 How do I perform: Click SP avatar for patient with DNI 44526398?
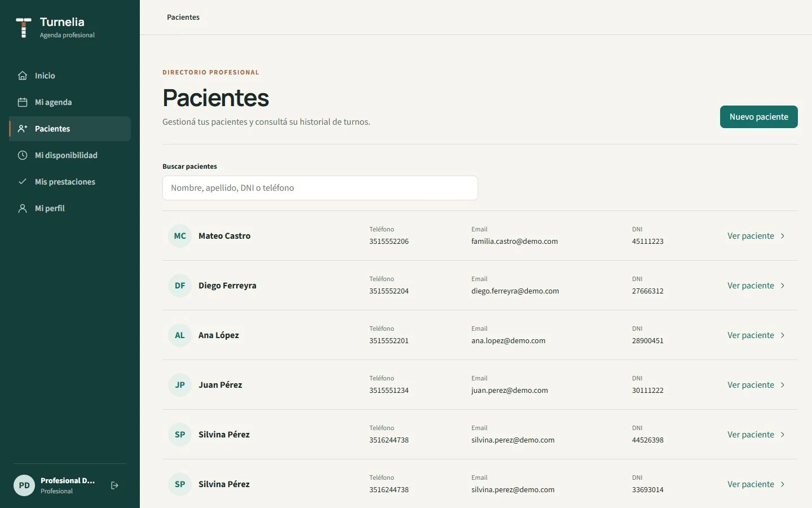pos(180,435)
